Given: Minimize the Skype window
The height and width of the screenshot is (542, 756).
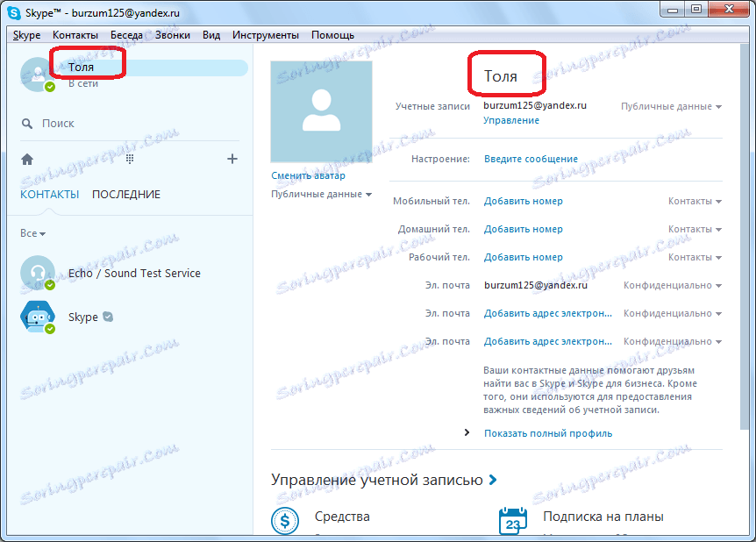Looking at the screenshot, I should point(673,10).
